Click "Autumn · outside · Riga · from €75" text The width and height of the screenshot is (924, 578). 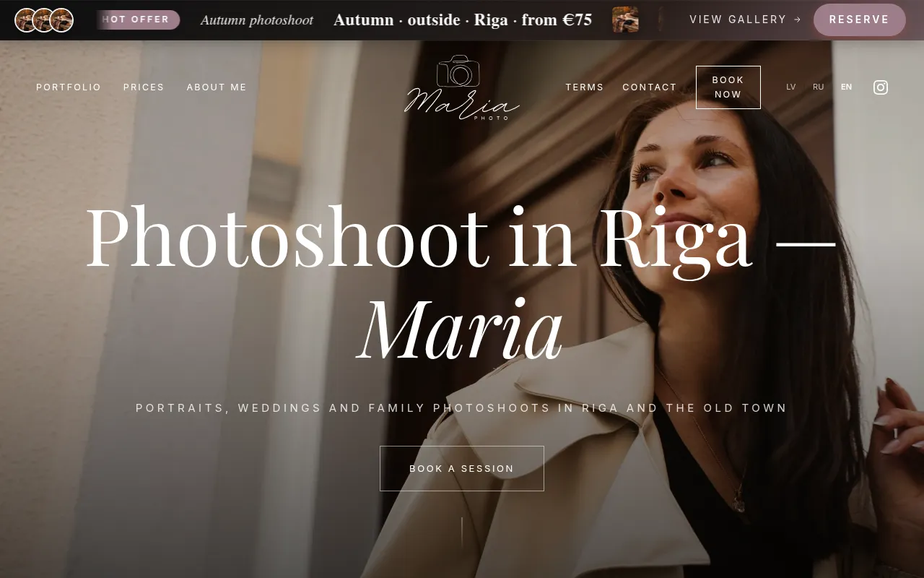tap(463, 20)
